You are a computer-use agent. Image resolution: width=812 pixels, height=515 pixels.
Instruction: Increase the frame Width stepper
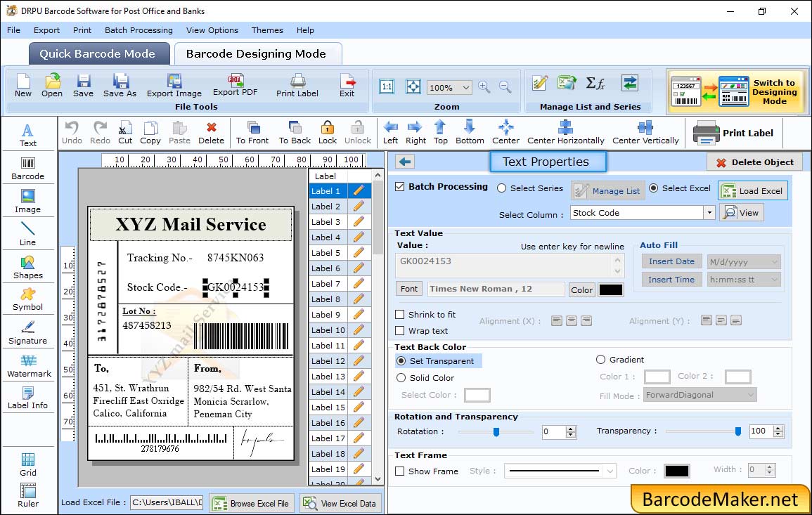[770, 467]
